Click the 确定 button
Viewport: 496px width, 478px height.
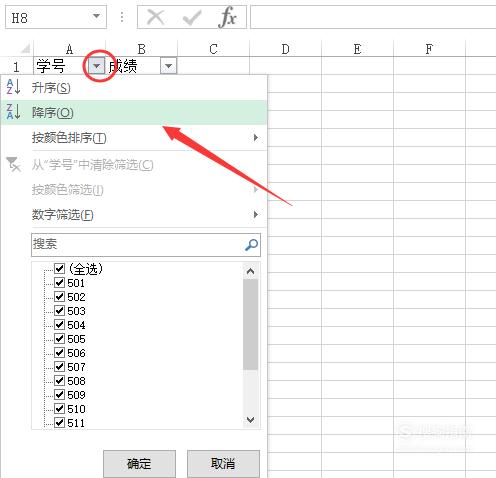[139, 464]
